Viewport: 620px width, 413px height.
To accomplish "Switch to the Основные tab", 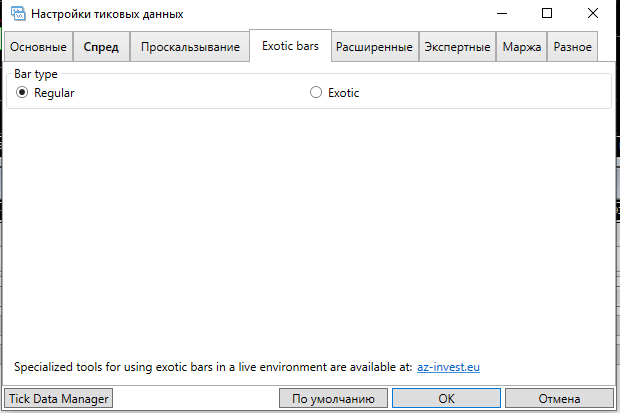I will (38, 47).
